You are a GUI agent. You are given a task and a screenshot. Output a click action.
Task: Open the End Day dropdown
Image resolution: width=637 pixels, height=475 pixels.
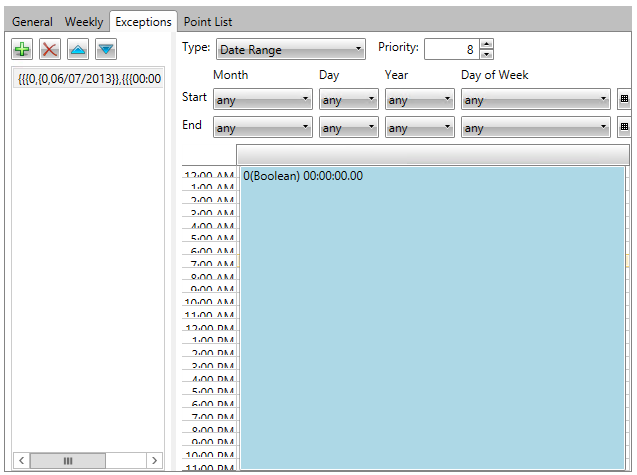(347, 128)
